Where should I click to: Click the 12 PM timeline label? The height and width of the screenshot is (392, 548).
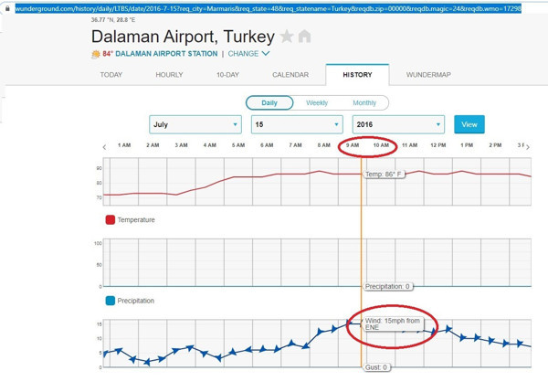pos(437,145)
